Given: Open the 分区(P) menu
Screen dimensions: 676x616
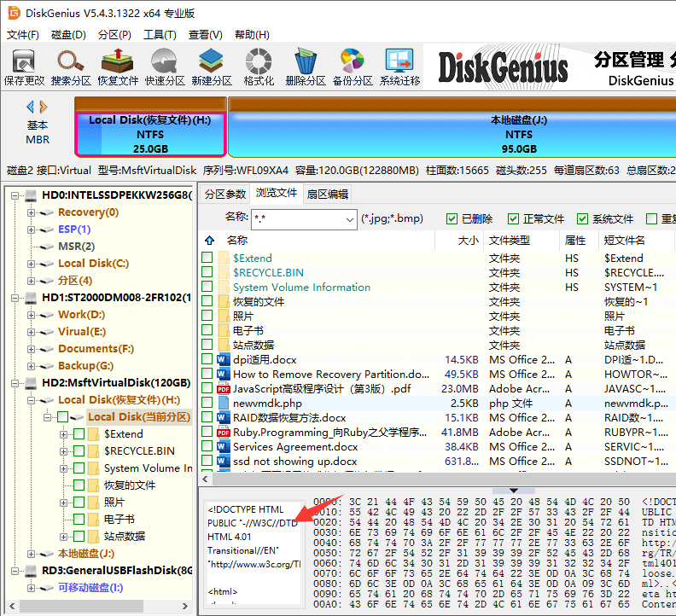Looking at the screenshot, I should click(114, 34).
